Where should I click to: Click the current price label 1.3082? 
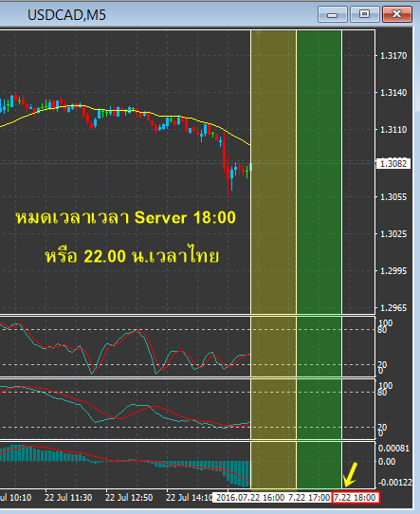click(x=393, y=163)
